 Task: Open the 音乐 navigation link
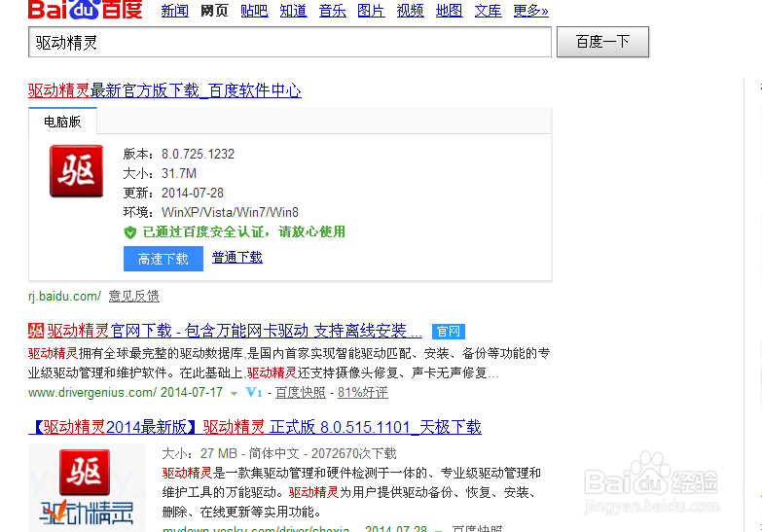[x=333, y=10]
